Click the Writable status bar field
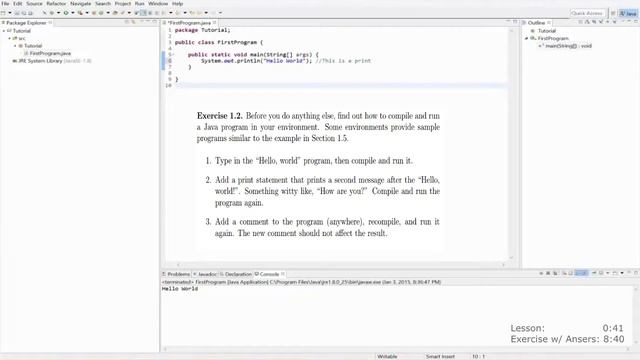 coord(387,357)
